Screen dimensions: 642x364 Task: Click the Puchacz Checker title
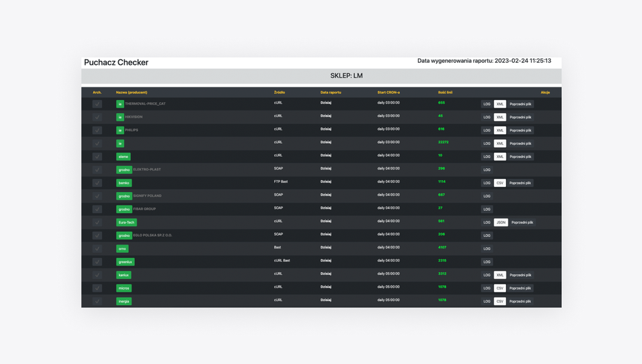pyautogui.click(x=116, y=62)
